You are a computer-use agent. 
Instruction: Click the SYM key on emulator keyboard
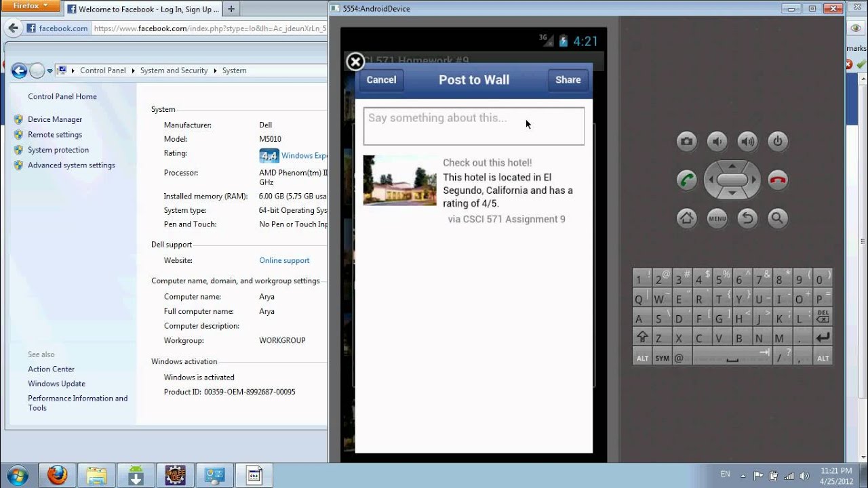[662, 357]
